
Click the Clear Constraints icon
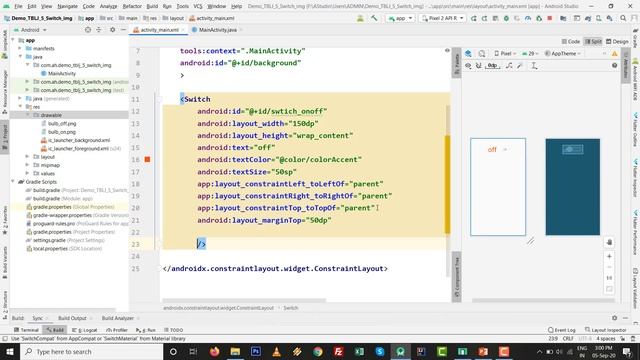tap(509, 66)
